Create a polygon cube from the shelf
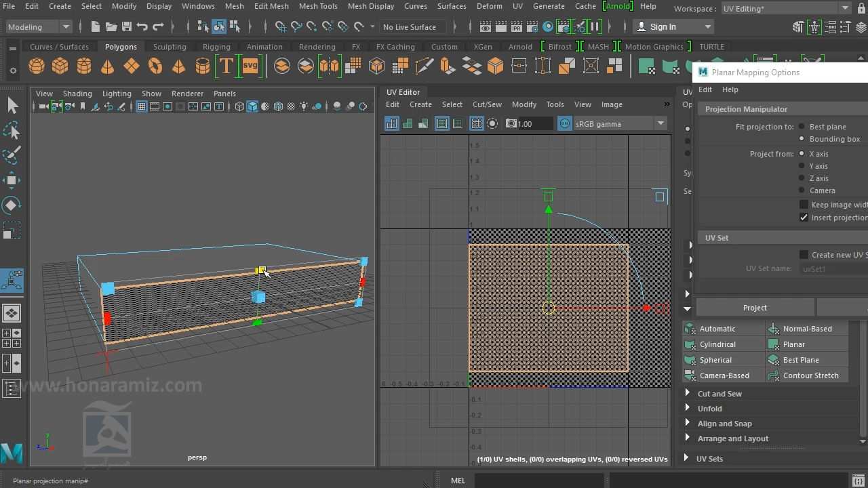 60,66
